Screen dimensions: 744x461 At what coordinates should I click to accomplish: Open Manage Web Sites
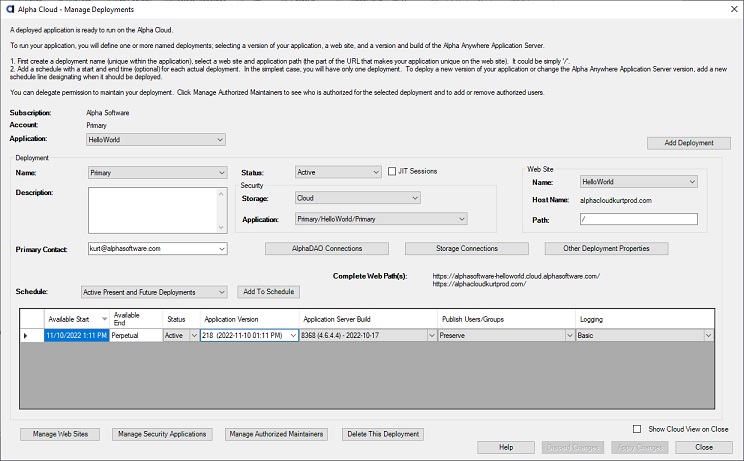[60, 434]
